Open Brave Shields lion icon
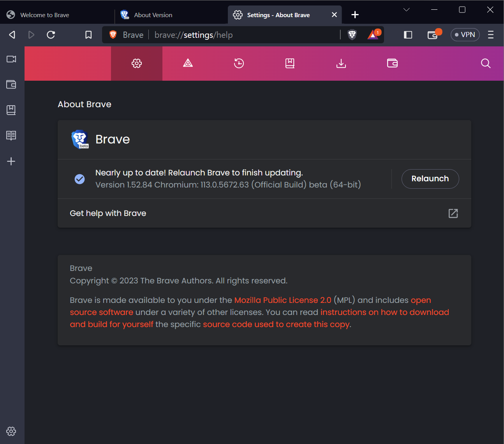This screenshot has width=504, height=444. pos(352,35)
